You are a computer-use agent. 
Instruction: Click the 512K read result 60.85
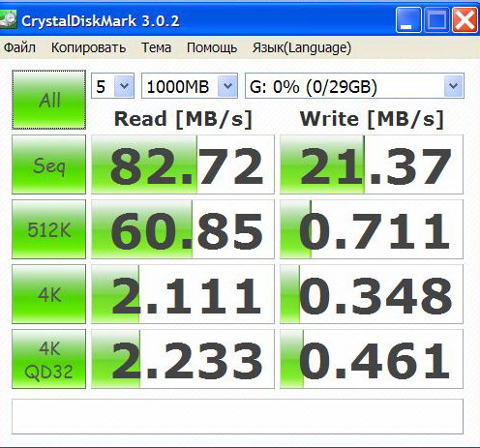coord(183,229)
